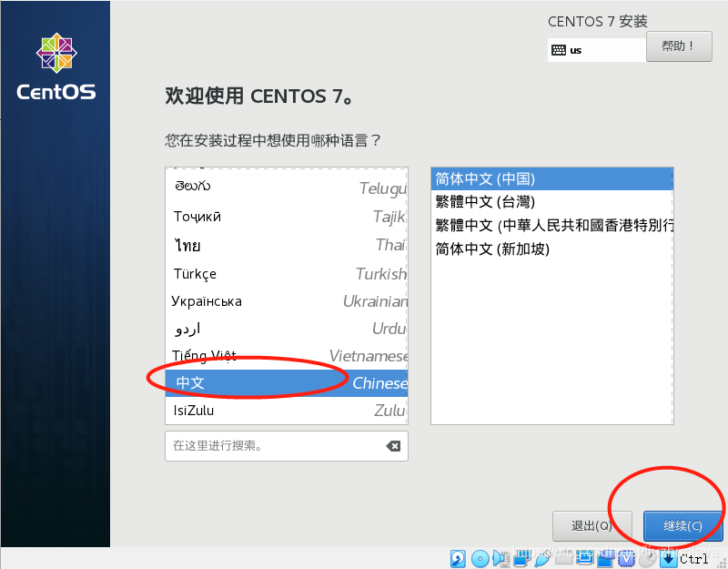Click the audio speaker status icon
This screenshot has height=569, width=728.
click(x=500, y=559)
